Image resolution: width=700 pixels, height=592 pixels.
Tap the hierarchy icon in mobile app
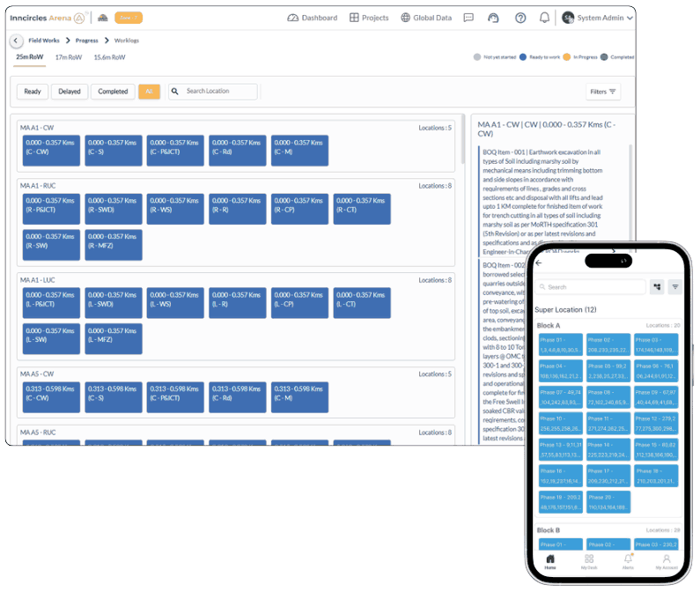tap(657, 286)
